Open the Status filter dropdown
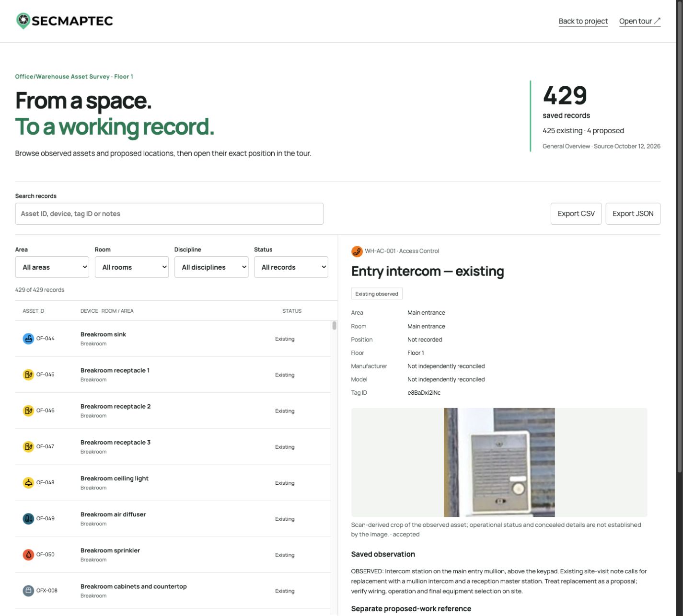683x616 pixels. [291, 267]
